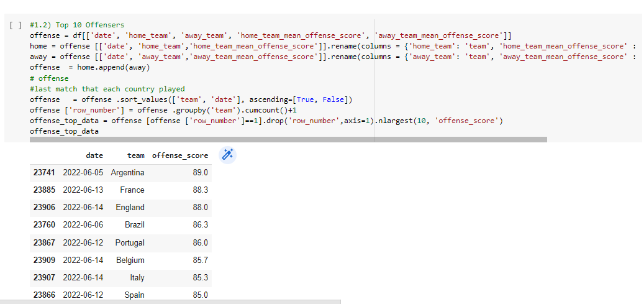This screenshot has height=304, width=644.
Task: Click the final offense_top_data code line
Action: [x=64, y=131]
